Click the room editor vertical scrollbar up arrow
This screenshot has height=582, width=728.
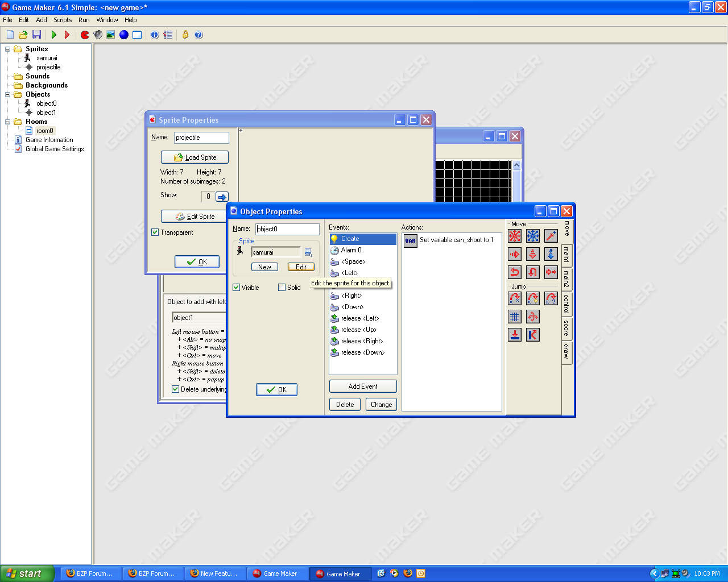[x=516, y=165]
